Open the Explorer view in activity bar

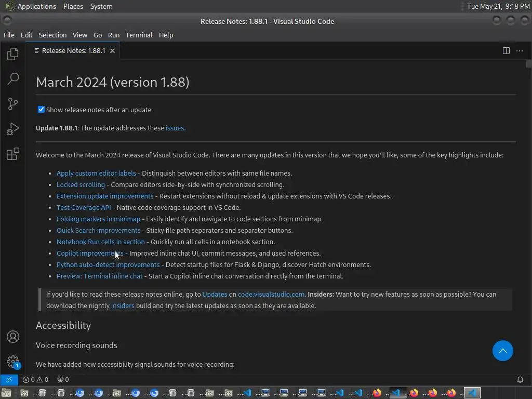[x=12, y=54]
